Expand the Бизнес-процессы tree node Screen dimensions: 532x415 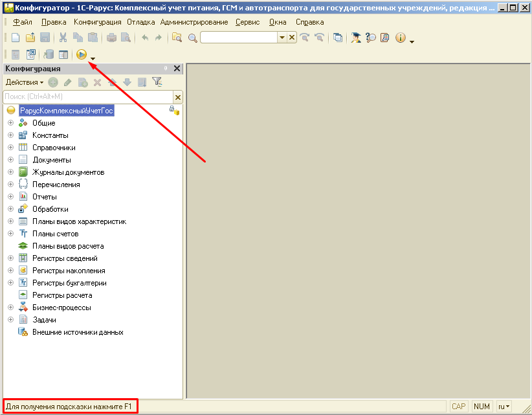(10, 307)
